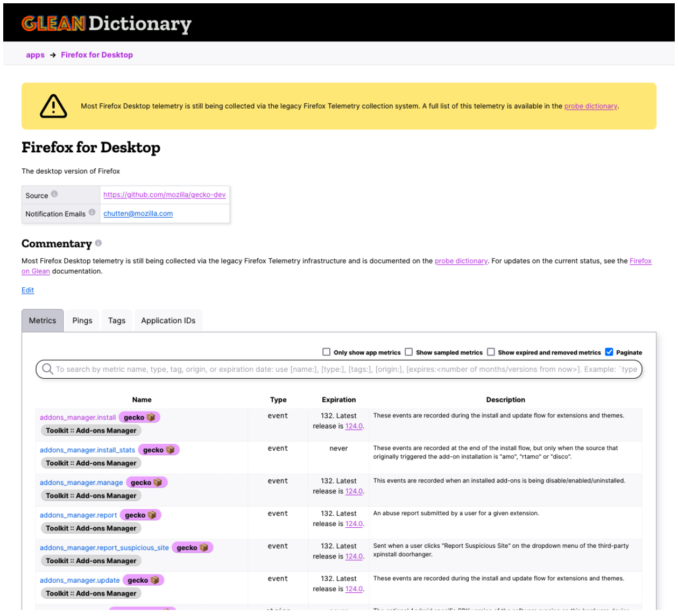Click Toolkit :: Add-ons Manager tag under addons_manager.update
The image size is (678, 616).
(91, 593)
